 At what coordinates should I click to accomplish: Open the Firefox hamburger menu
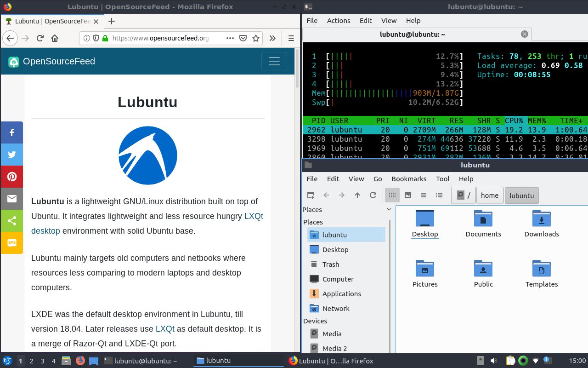click(291, 38)
